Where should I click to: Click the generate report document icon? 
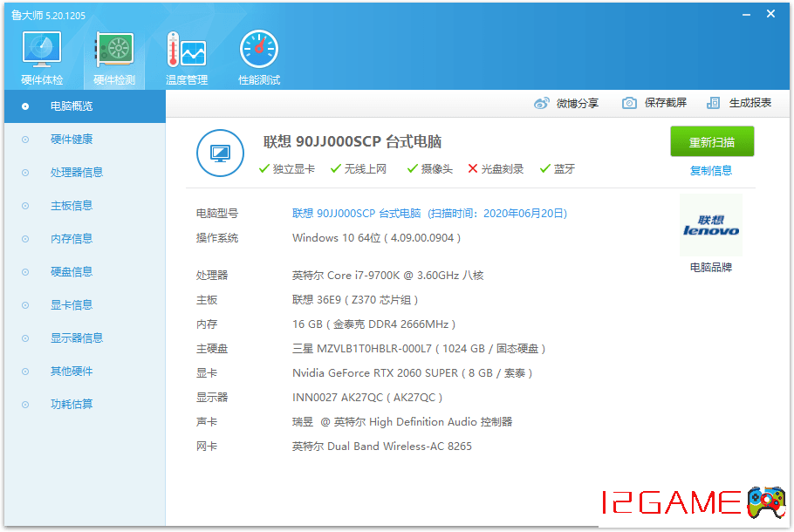coord(713,103)
